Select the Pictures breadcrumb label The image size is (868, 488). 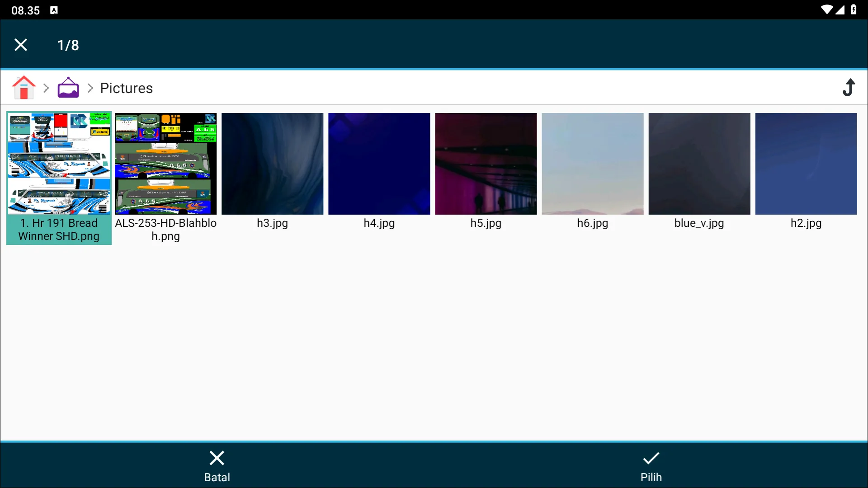pyautogui.click(x=126, y=88)
